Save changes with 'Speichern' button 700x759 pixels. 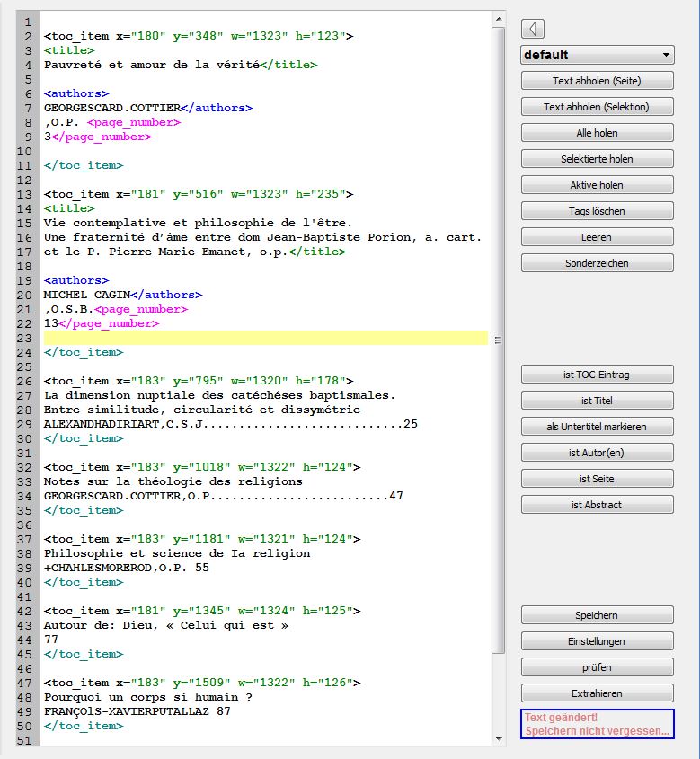[597, 616]
